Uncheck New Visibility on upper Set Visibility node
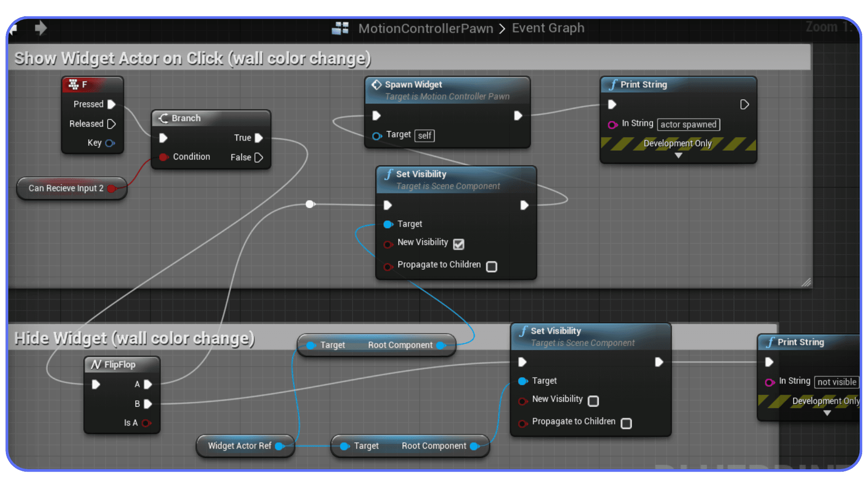868x488 pixels. tap(459, 244)
